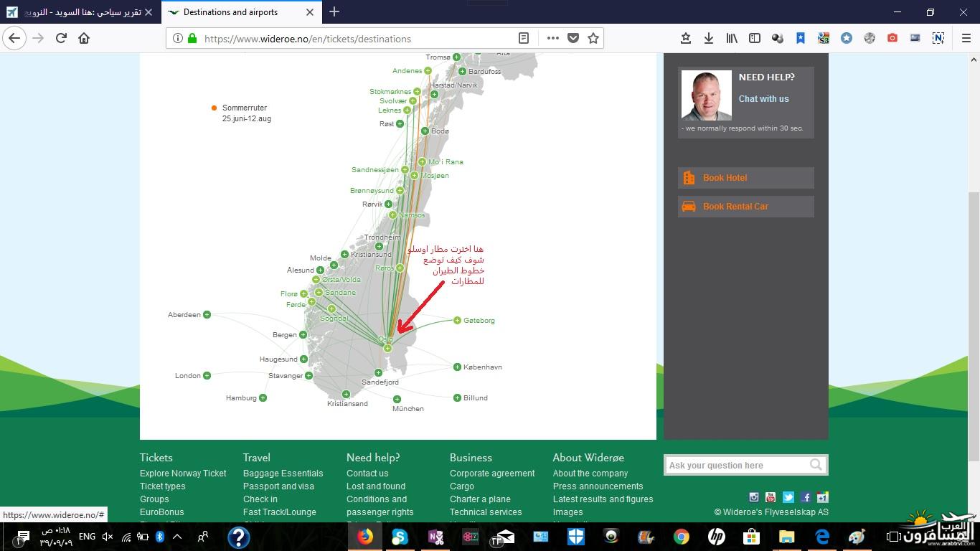This screenshot has width=980, height=551.
Task: Open Widerøe Twitter page icon
Action: 788,496
